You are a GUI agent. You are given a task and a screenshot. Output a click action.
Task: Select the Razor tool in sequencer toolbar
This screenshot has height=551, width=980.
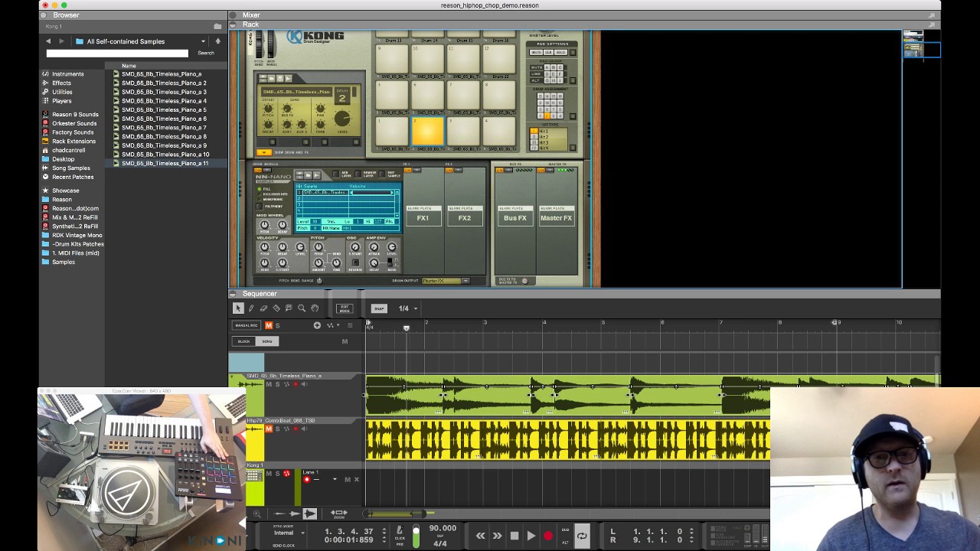tap(276, 308)
